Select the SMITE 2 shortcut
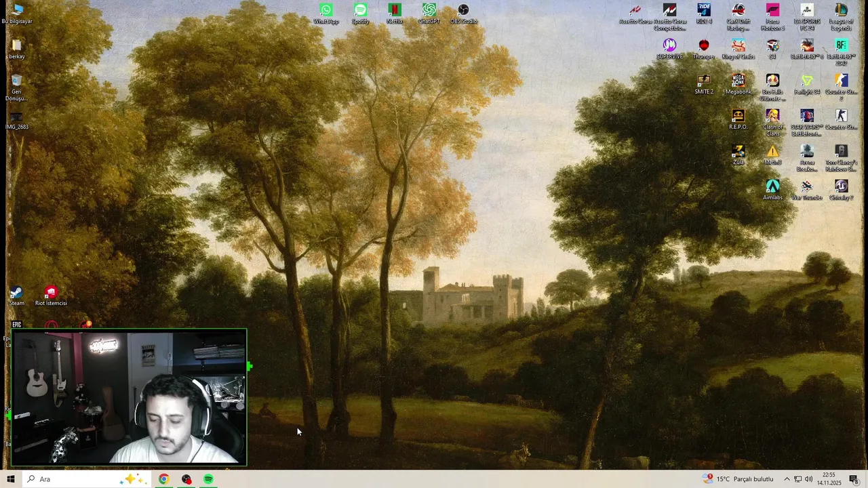The image size is (868, 488). pos(704,84)
